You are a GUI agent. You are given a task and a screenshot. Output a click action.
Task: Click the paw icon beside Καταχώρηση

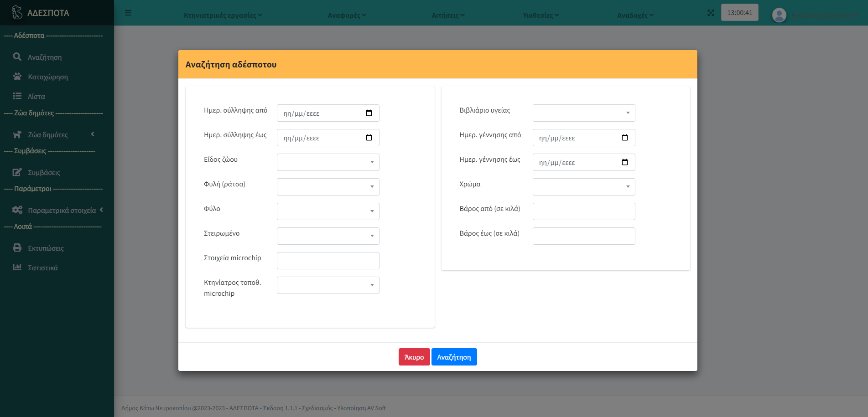tap(17, 76)
